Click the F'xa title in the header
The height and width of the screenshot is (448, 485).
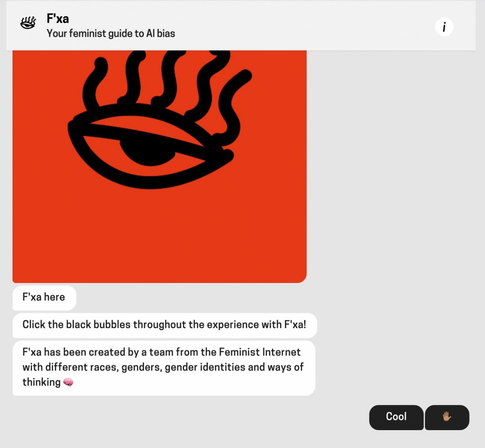(58, 19)
